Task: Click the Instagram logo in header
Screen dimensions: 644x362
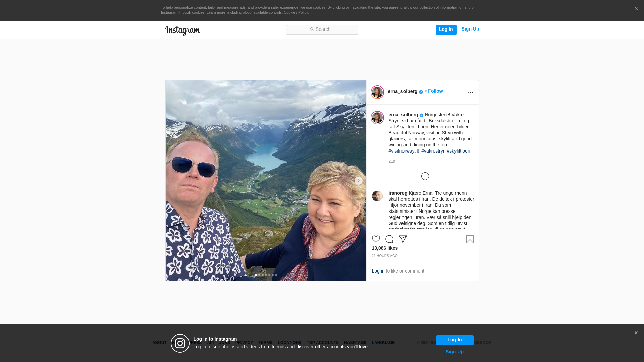Action: point(182,31)
